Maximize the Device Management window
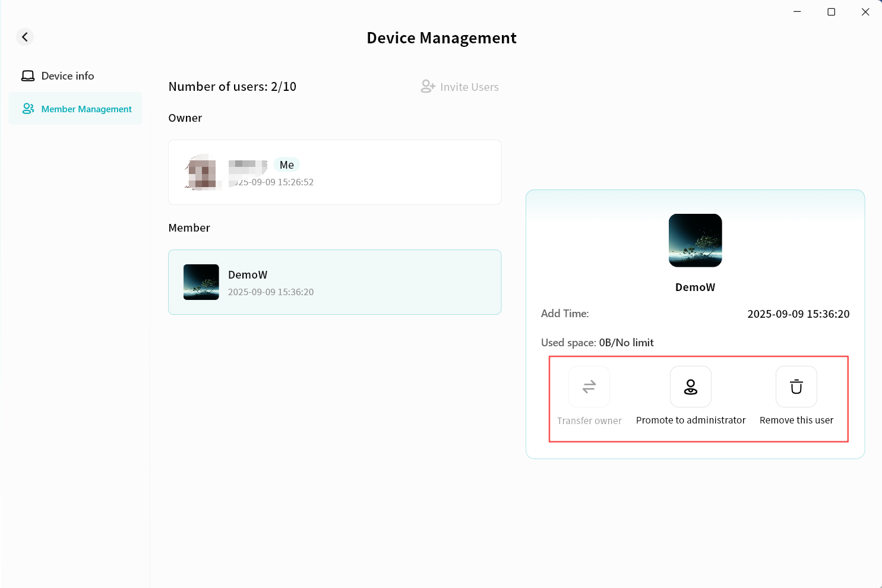The width and height of the screenshot is (882, 588). (832, 12)
